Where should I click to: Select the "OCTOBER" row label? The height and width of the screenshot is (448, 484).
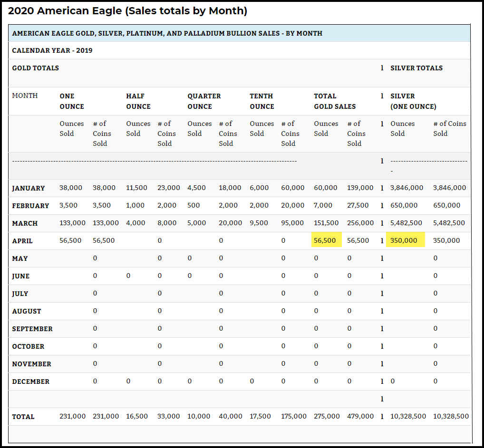click(x=28, y=346)
